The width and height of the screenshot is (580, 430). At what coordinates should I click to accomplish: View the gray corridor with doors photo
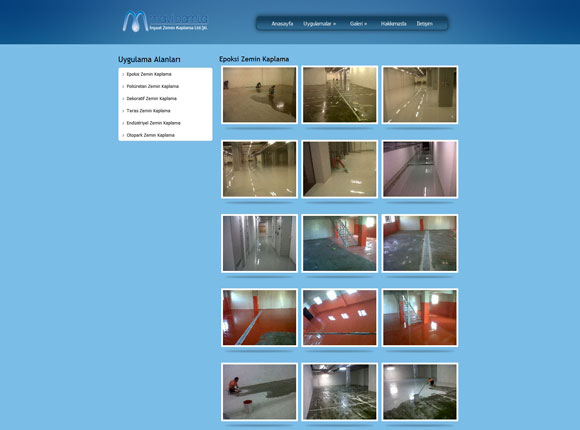pos(259,243)
